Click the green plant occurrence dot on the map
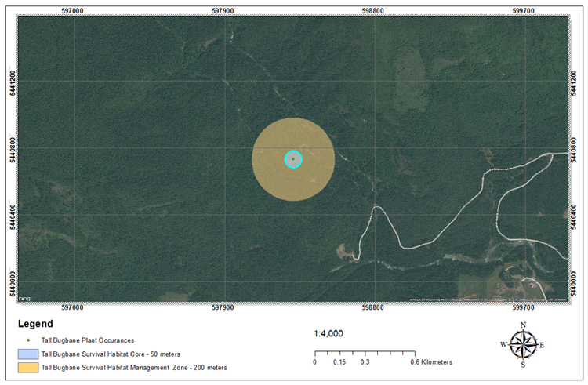Image resolution: width=588 pixels, height=385 pixels. pyautogui.click(x=293, y=159)
